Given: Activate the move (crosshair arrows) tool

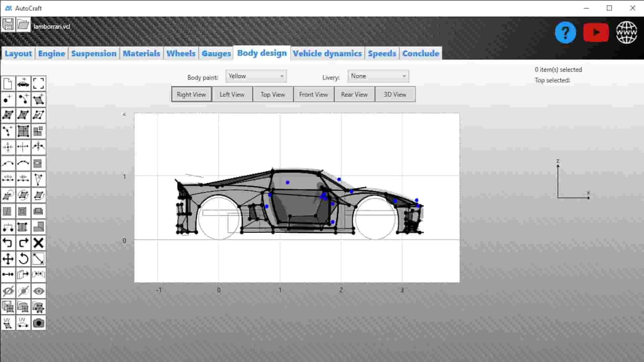Looking at the screenshot, I should pyautogui.click(x=8, y=258).
